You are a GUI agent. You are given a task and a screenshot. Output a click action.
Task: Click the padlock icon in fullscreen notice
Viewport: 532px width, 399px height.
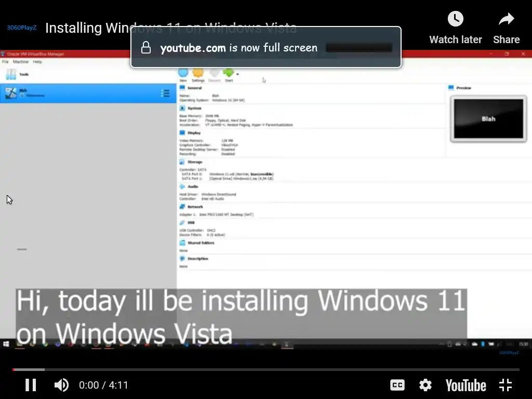point(146,47)
